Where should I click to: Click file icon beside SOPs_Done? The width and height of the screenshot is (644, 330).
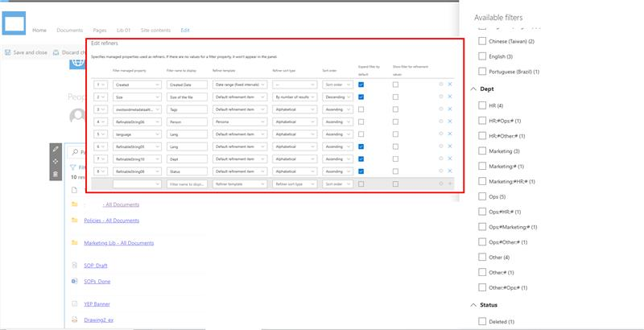(74, 281)
